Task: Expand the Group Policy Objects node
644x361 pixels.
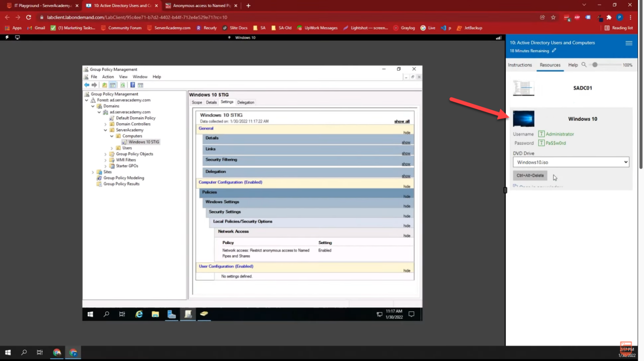Action: click(x=105, y=154)
